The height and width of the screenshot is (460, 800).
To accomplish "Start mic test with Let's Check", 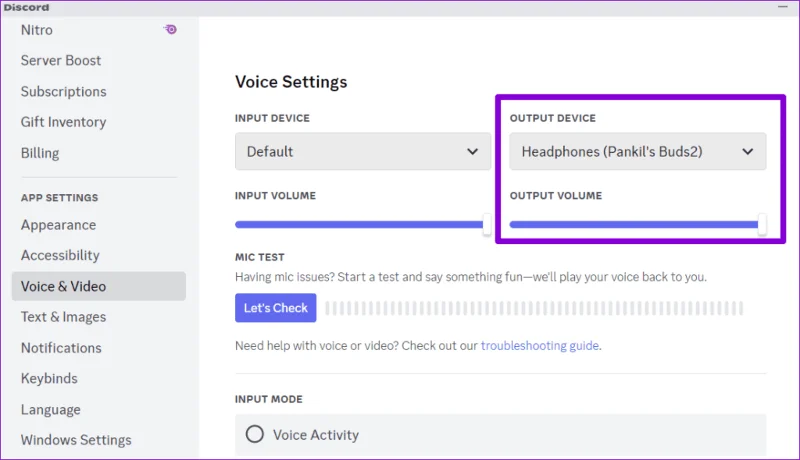I will 276,308.
